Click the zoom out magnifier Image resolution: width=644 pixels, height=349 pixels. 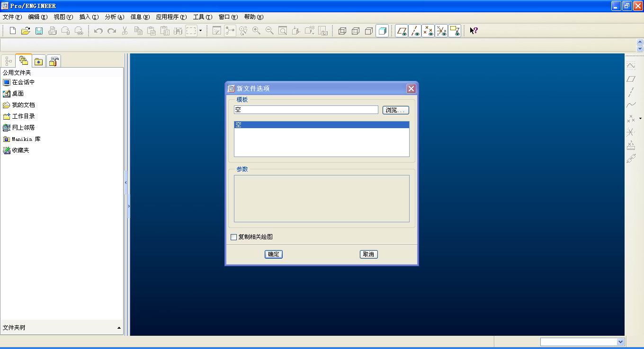pyautogui.click(x=269, y=31)
